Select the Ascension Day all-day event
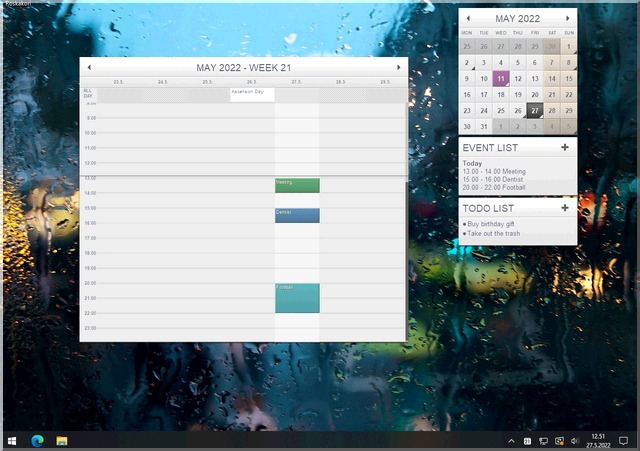The width and height of the screenshot is (640, 451). coord(252,95)
